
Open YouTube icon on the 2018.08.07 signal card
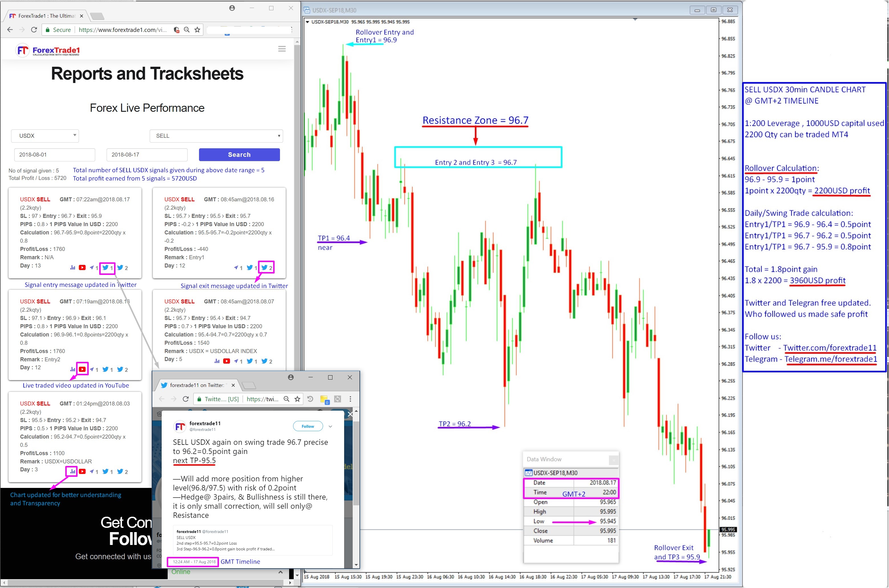[226, 361]
